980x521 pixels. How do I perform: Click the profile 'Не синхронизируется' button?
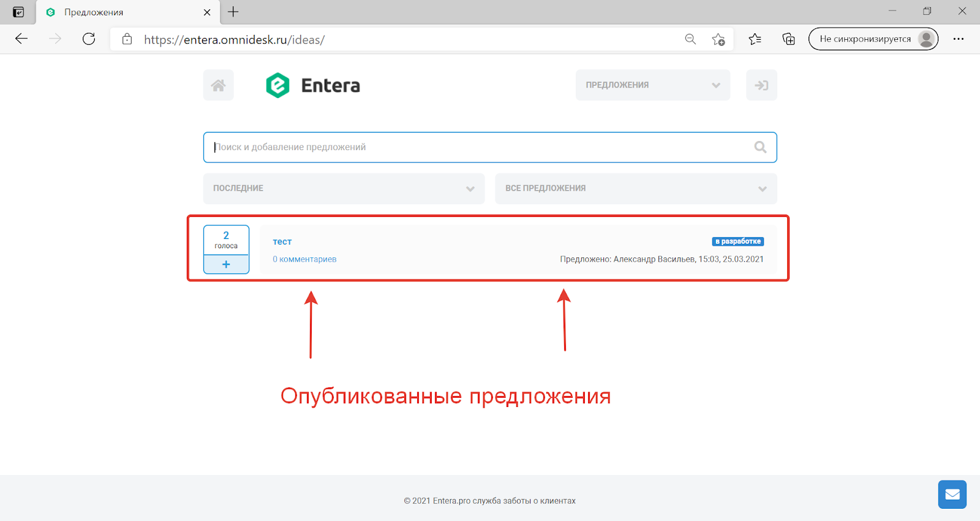point(873,39)
